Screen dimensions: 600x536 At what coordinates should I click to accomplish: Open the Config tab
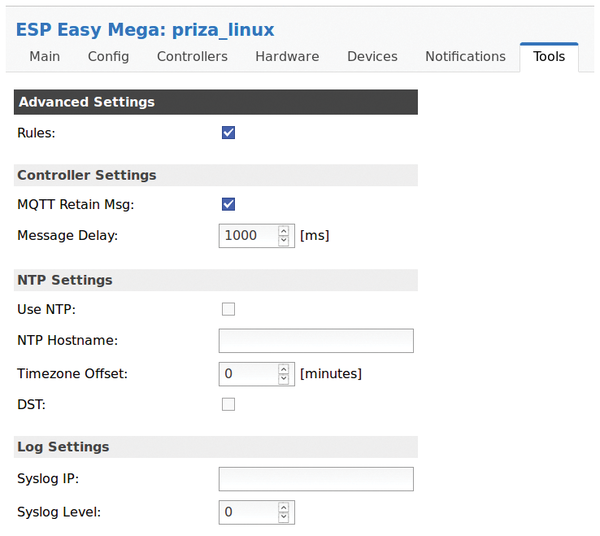[108, 57]
